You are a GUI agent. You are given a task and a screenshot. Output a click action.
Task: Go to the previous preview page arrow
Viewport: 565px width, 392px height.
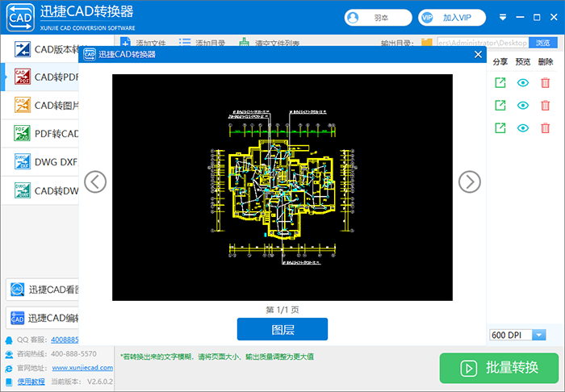tap(95, 181)
